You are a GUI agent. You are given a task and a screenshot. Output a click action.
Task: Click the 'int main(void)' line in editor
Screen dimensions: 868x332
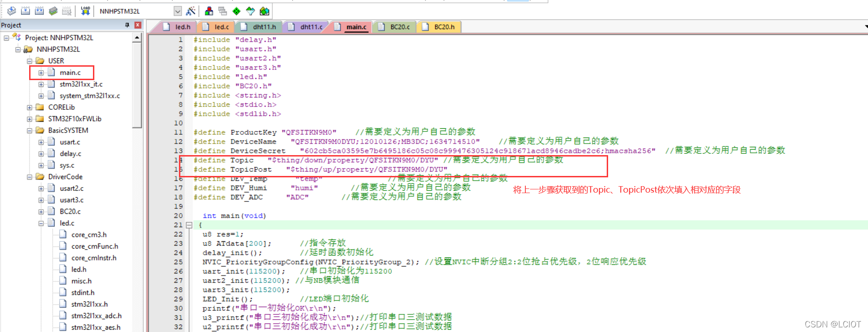click(x=234, y=216)
